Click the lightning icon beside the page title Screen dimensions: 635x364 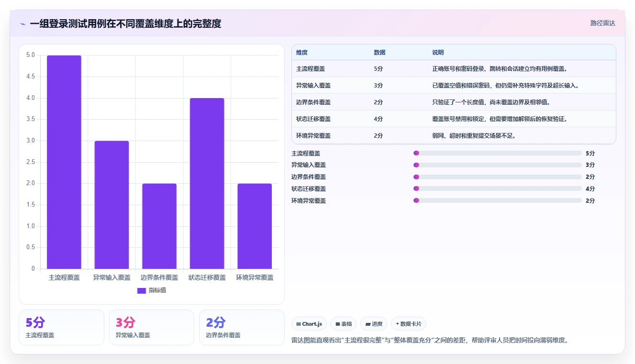[x=22, y=23]
